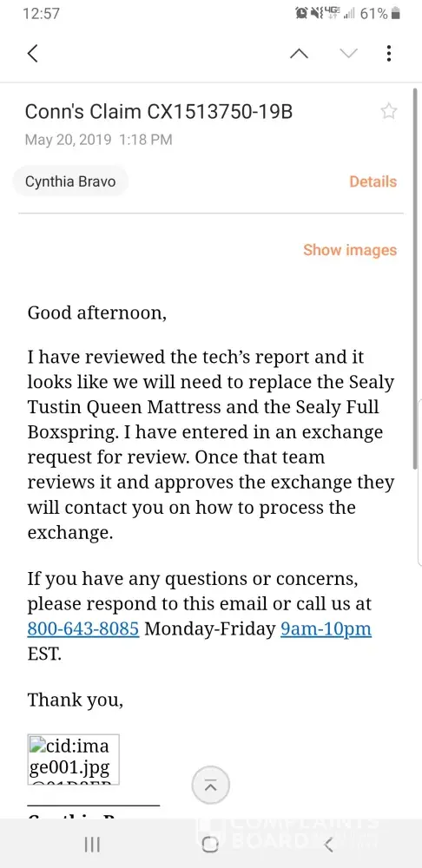This screenshot has width=422, height=868.
Task: Click the vertical scrollbar on the right
Action: point(415,279)
